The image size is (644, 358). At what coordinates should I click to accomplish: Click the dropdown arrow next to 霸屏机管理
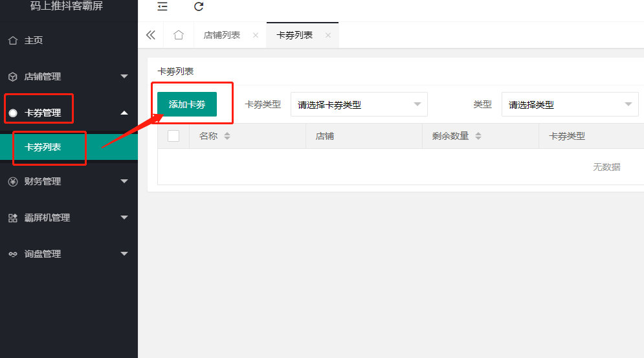coord(124,218)
